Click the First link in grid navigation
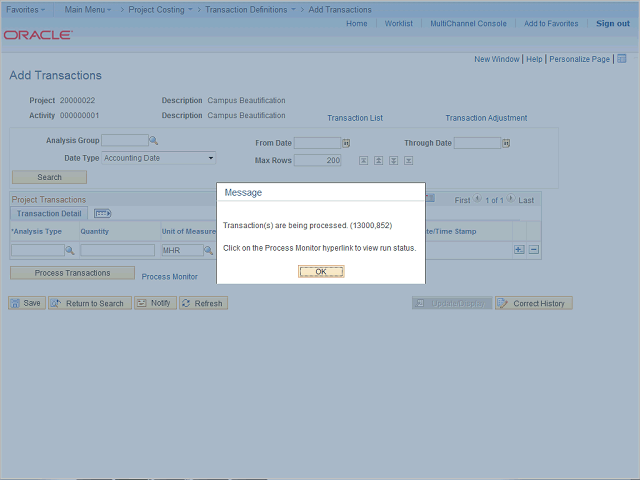Viewport: 640px width, 480px height. click(x=462, y=200)
